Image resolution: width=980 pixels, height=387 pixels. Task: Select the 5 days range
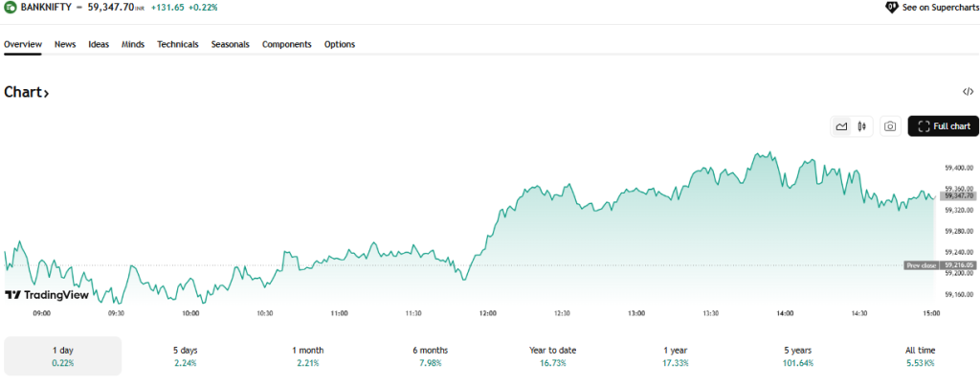coord(185,356)
